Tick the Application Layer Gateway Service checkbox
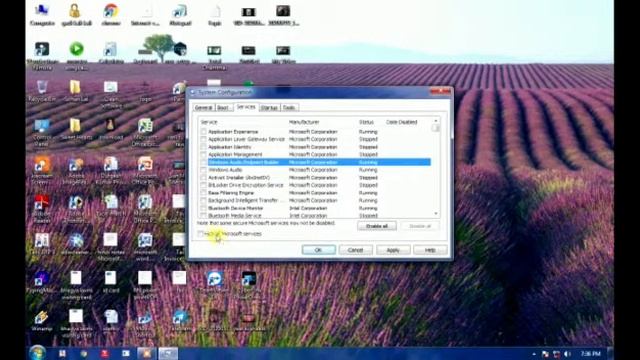Image resolution: width=640 pixels, height=360 pixels. (203, 139)
